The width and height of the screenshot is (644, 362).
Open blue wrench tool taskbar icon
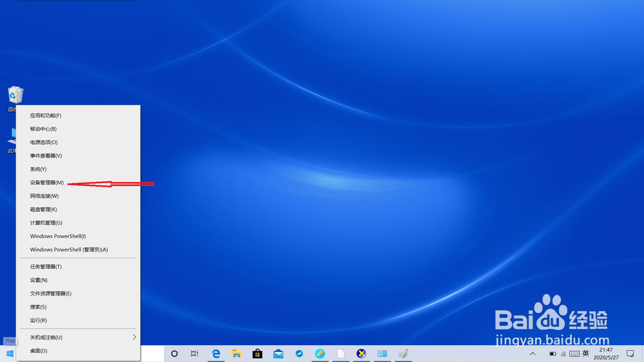(x=299, y=354)
